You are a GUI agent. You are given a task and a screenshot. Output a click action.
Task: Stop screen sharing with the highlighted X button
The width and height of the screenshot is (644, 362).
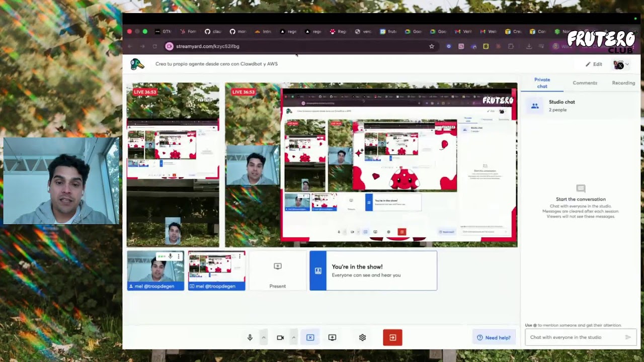click(310, 337)
